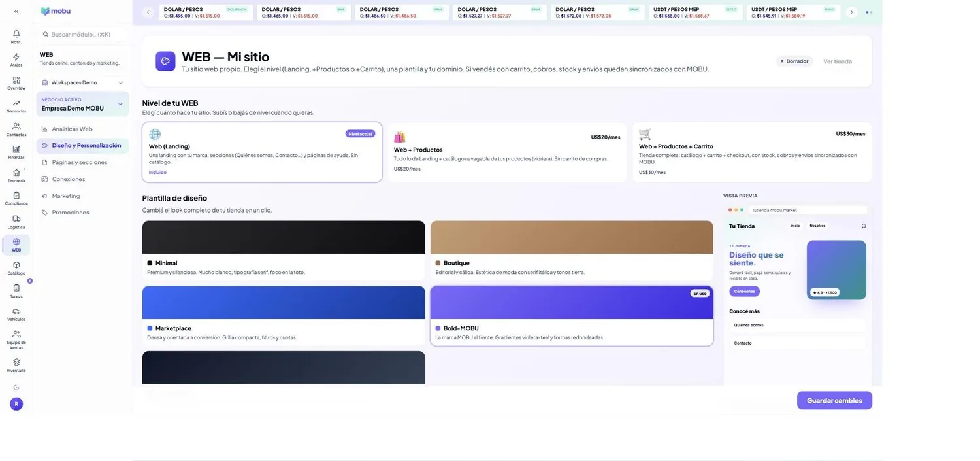Click Inicio in the store preview
This screenshot has width=980, height=461.
[795, 226]
